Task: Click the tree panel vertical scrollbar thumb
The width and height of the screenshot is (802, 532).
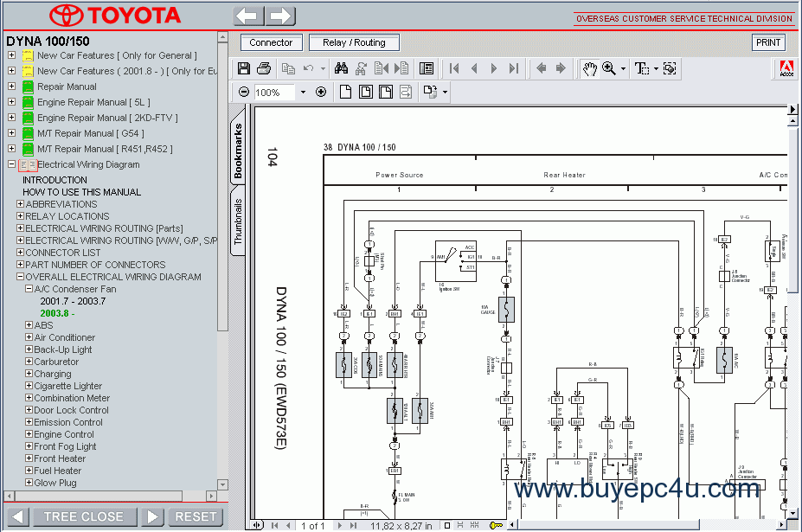Action: [x=222, y=187]
